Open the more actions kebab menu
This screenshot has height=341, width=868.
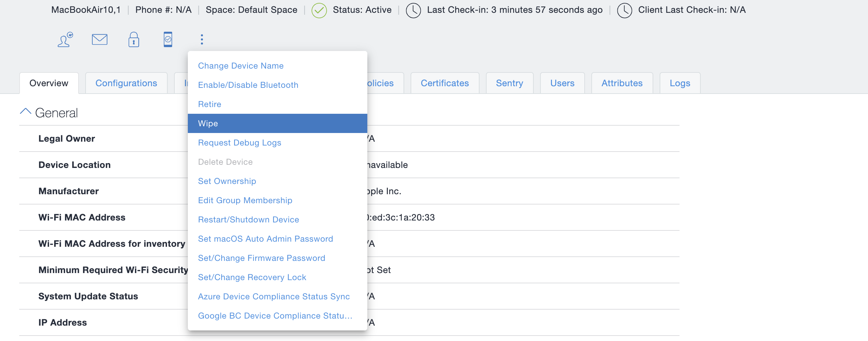click(202, 39)
